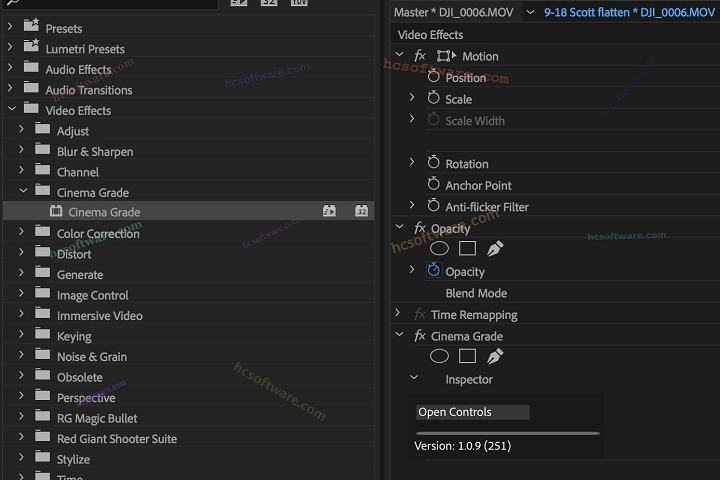Collapse the Video Effects folder

[11, 110]
